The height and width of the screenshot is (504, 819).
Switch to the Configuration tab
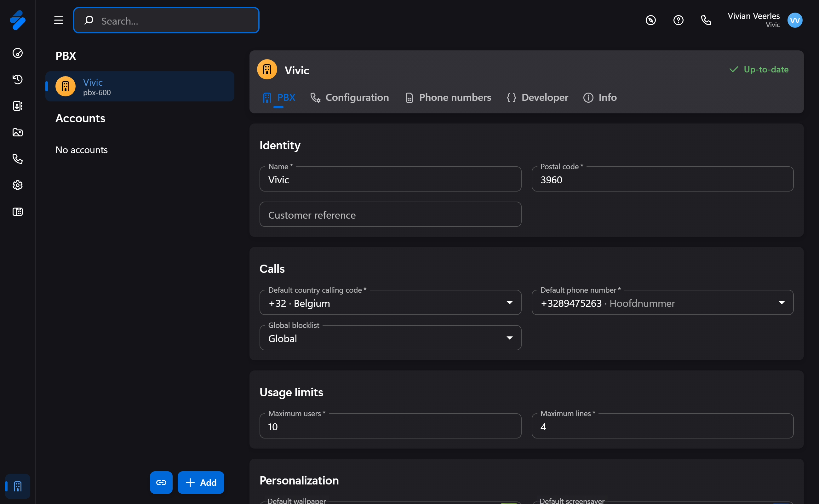pos(350,98)
